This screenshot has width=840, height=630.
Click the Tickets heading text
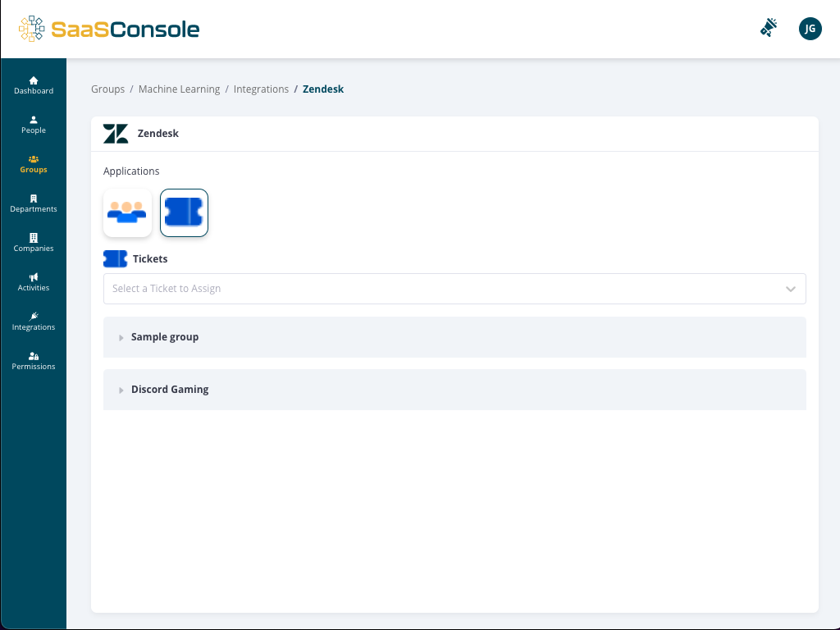(x=150, y=258)
